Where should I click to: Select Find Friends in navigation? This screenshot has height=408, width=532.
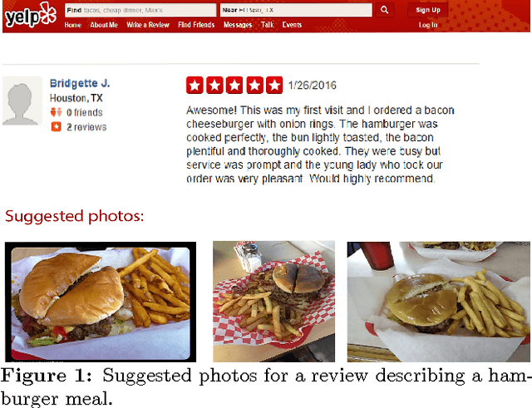click(196, 25)
